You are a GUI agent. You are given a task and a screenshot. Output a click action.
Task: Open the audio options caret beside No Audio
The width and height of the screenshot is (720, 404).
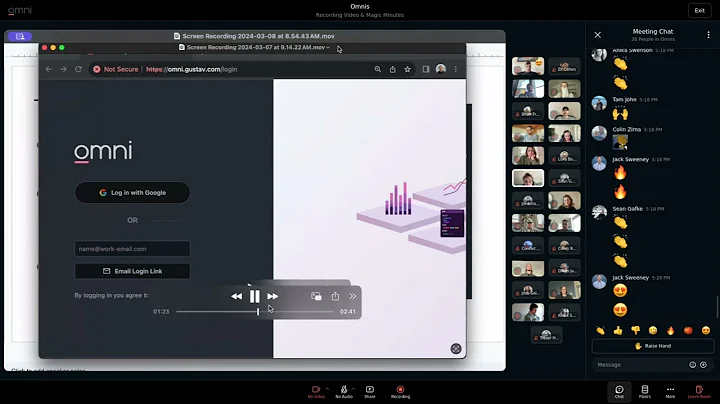click(x=353, y=389)
